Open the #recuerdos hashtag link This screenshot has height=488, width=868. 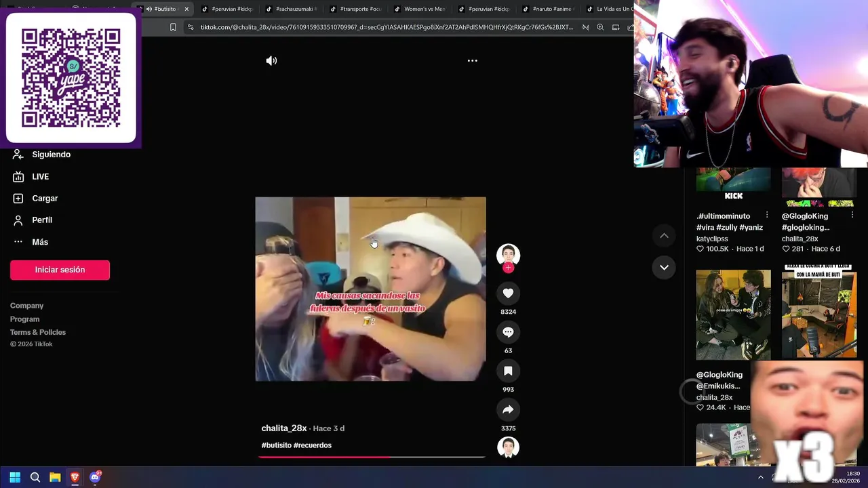pos(313,445)
